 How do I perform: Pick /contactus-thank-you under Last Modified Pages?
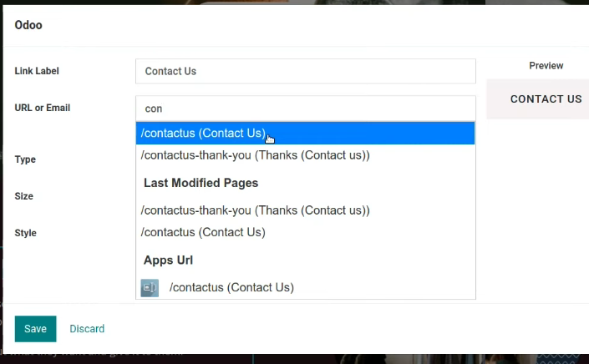click(x=306, y=210)
